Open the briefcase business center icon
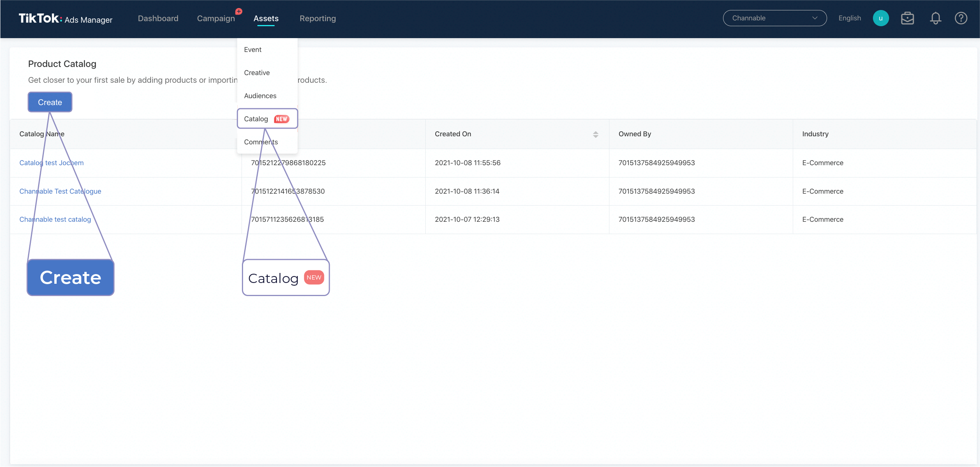The image size is (980, 467). 908,18
